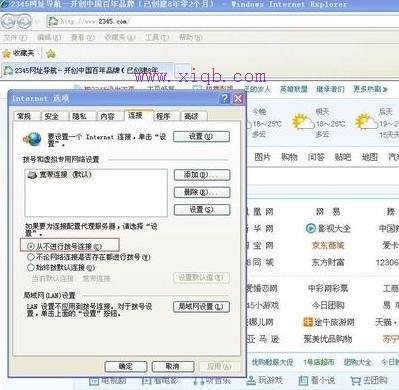
Task: Open the 网易 site link
Action: point(328,212)
